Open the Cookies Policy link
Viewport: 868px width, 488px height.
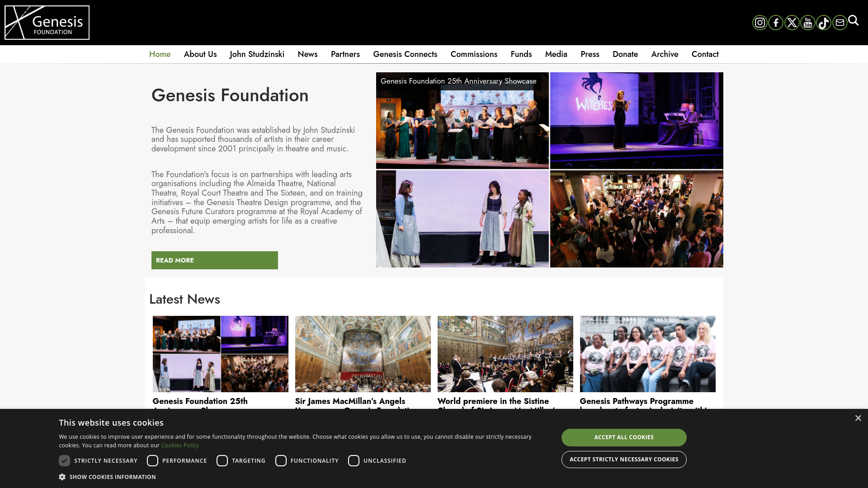pos(180,446)
